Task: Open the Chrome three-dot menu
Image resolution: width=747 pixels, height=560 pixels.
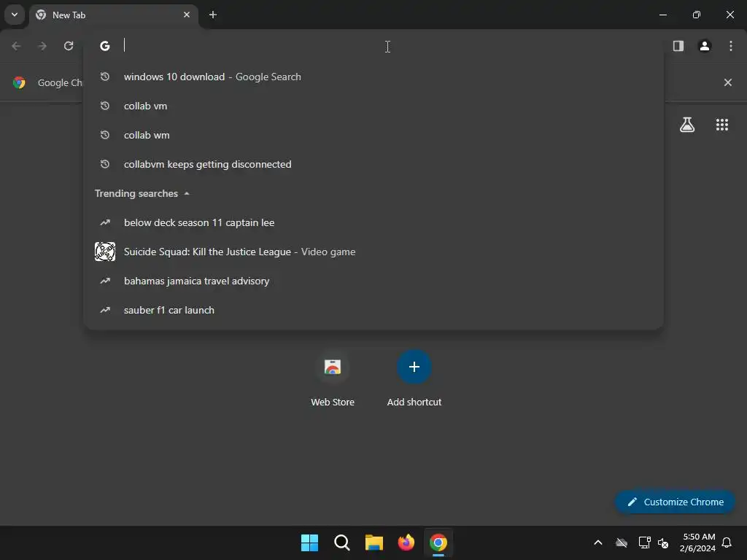Action: coord(731,46)
